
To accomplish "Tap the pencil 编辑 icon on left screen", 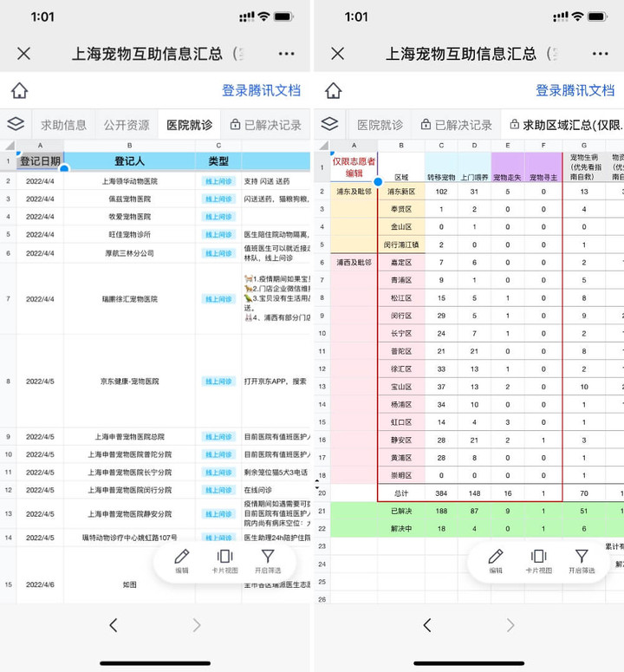I will [x=182, y=561].
